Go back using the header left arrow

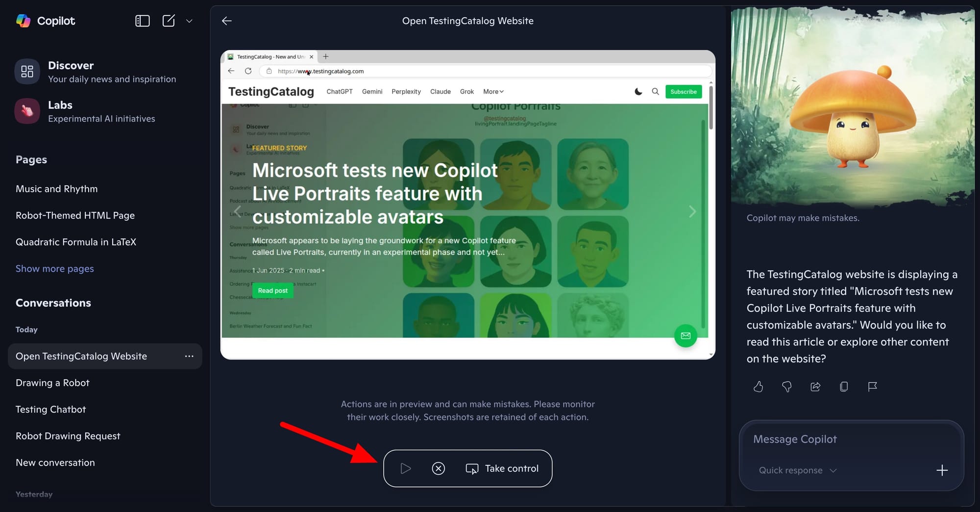click(227, 21)
